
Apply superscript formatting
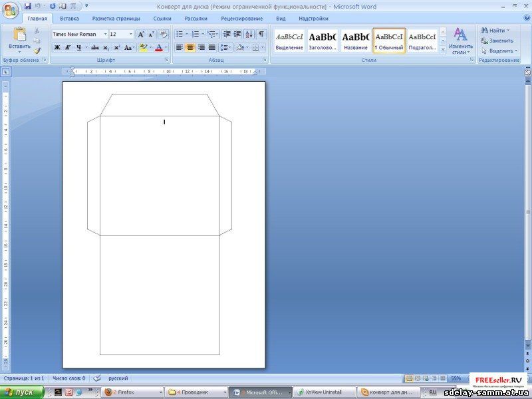point(117,47)
